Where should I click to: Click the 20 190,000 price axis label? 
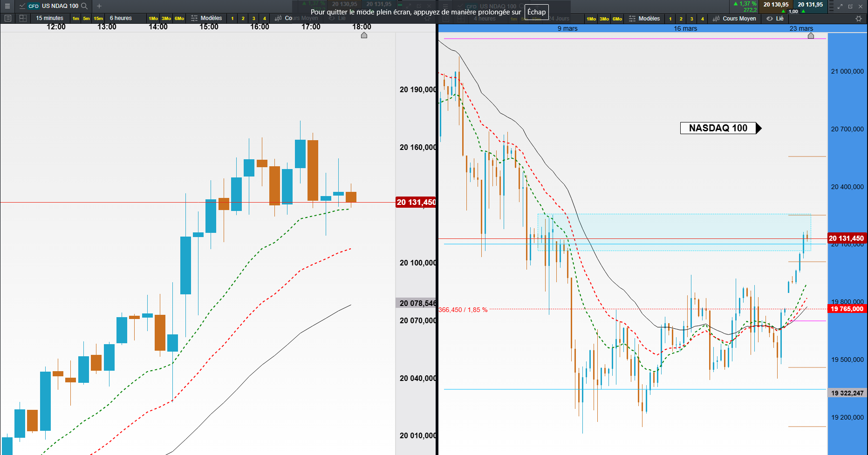coord(418,89)
